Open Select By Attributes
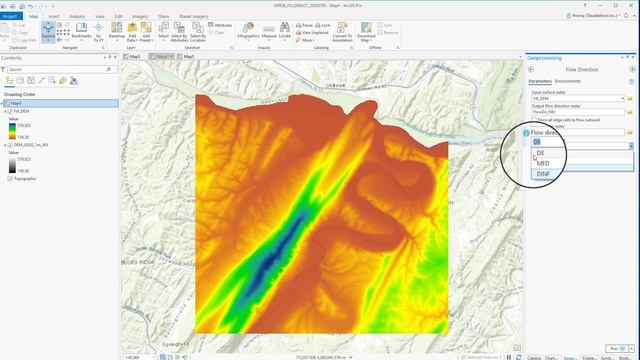 179,31
